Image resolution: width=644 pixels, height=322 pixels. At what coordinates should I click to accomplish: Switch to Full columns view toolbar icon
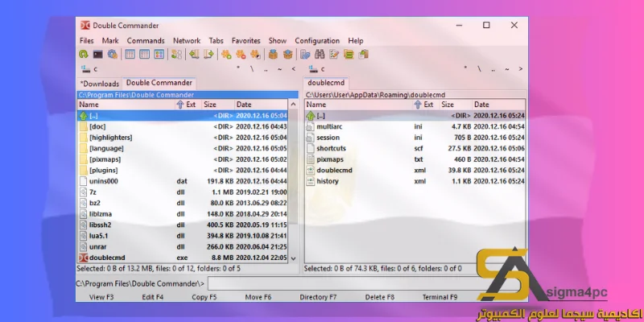[x=144, y=54]
